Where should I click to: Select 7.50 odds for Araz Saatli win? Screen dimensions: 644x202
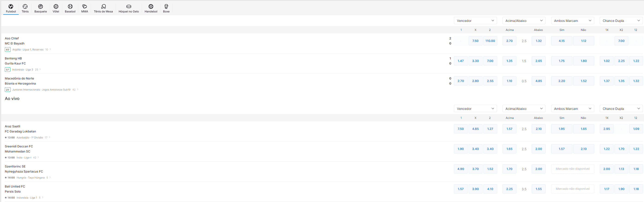coord(461,129)
